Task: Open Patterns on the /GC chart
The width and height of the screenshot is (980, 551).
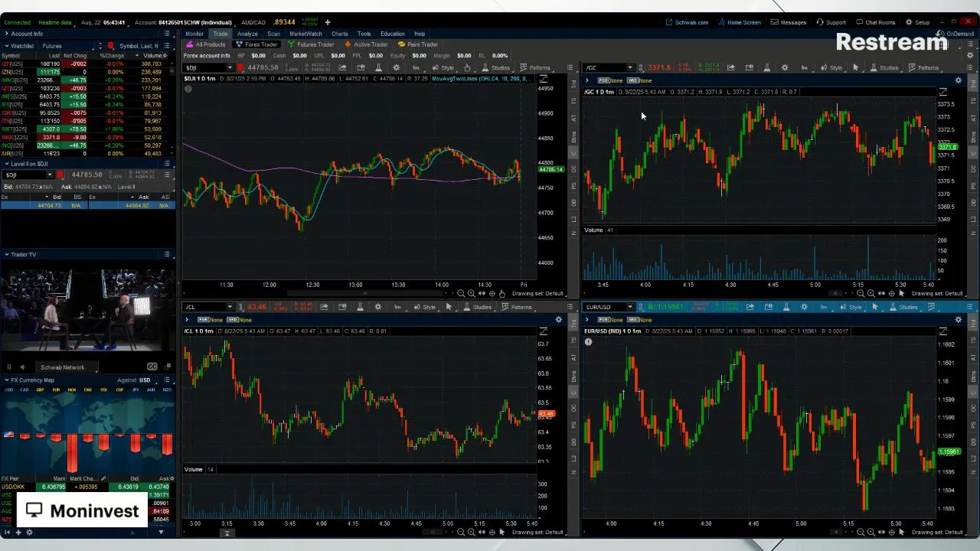Action: (x=923, y=67)
